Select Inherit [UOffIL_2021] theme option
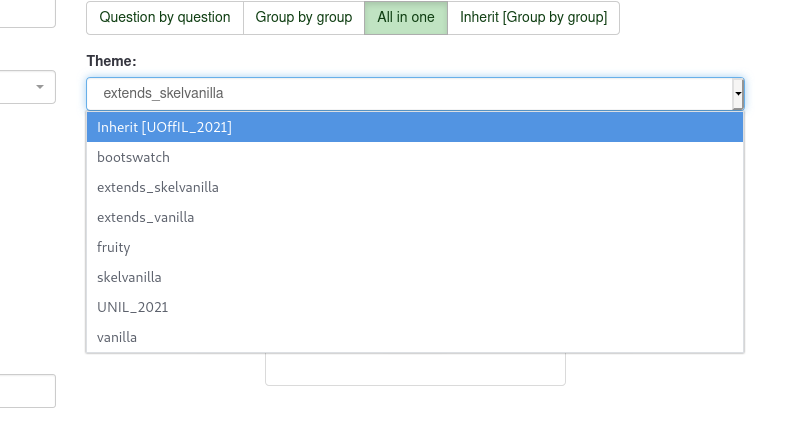This screenshot has height=432, width=787. [415, 127]
